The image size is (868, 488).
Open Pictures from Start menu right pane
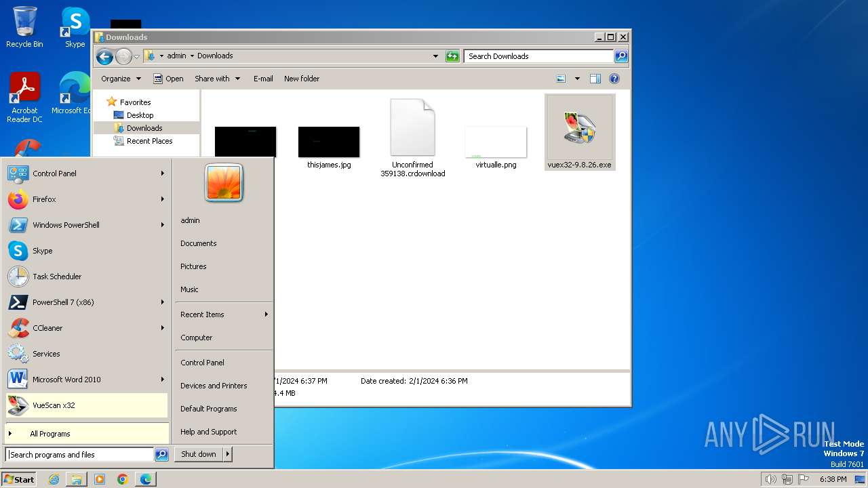193,266
